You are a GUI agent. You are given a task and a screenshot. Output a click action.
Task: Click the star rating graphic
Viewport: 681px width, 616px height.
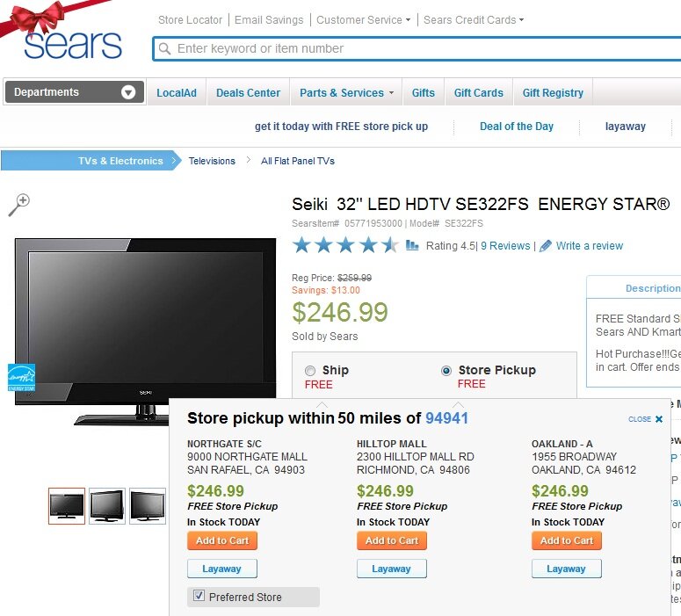[x=345, y=245]
